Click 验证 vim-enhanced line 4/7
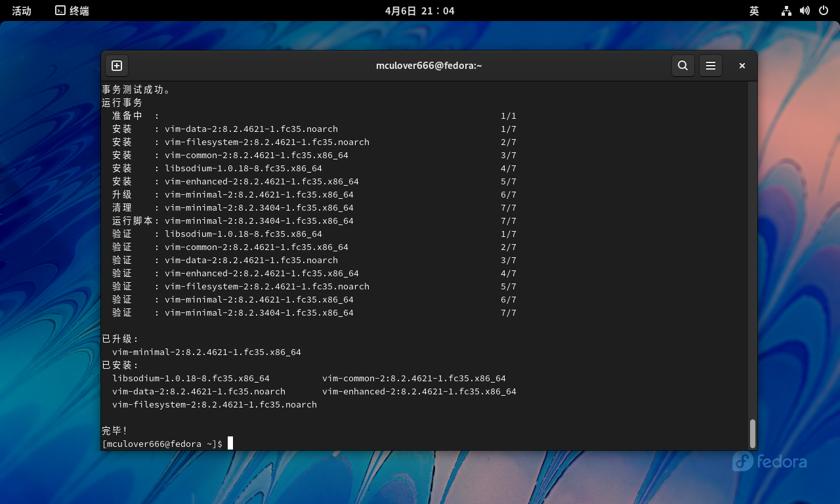The width and height of the screenshot is (840, 504). (314, 273)
